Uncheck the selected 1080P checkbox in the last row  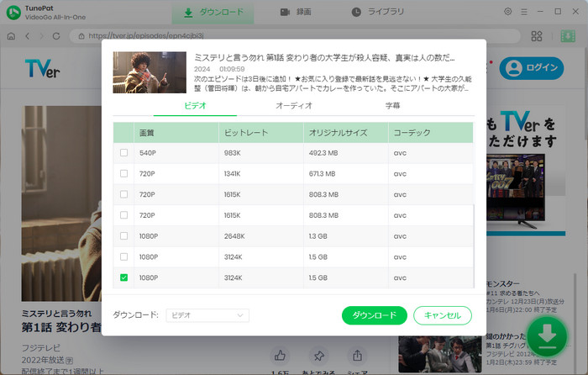tap(123, 277)
